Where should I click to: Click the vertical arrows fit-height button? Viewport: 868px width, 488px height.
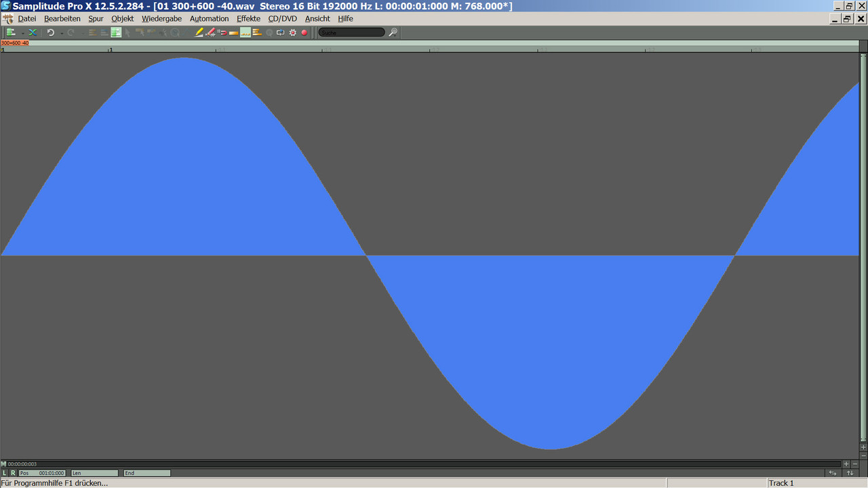click(850, 473)
